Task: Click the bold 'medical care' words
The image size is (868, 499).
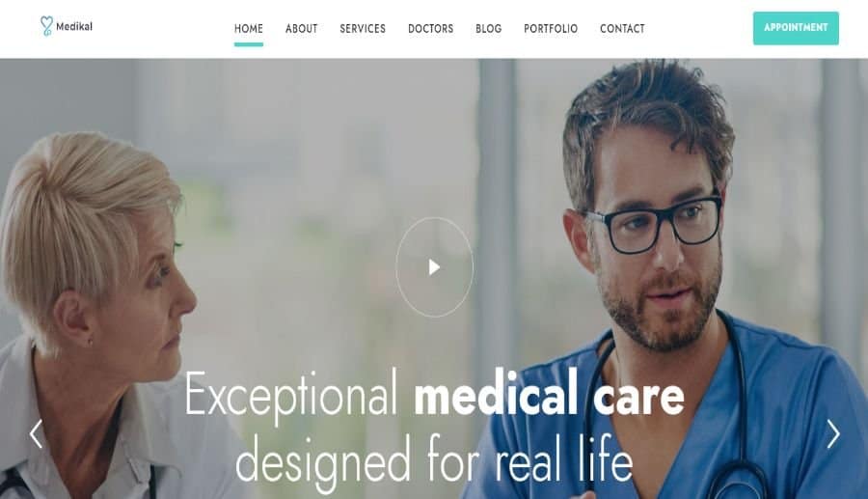Action: (549, 395)
